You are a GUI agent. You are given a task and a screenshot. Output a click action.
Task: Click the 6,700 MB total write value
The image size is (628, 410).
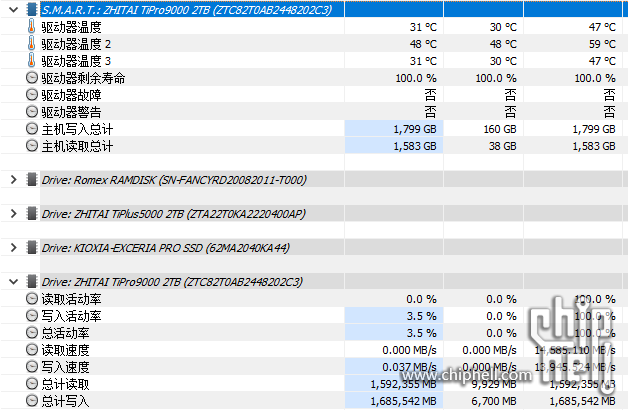494,401
